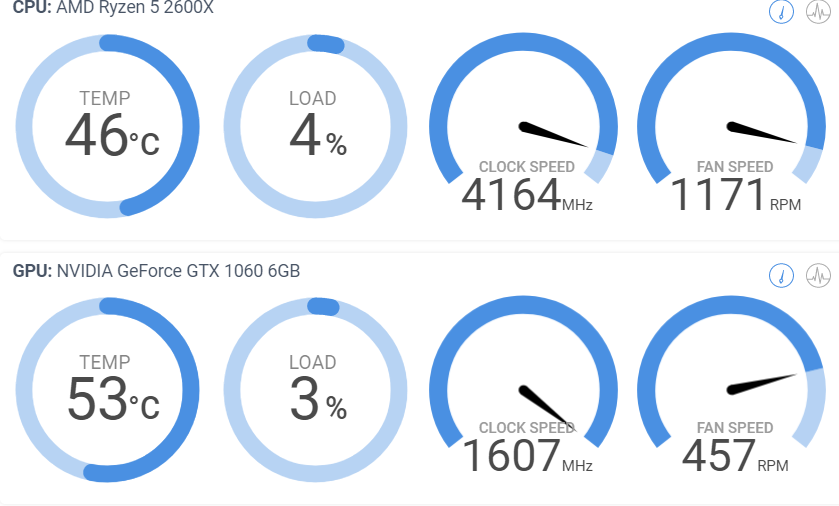Click the CPU load 4% dial
This screenshot has width=839, height=506.
[315, 126]
